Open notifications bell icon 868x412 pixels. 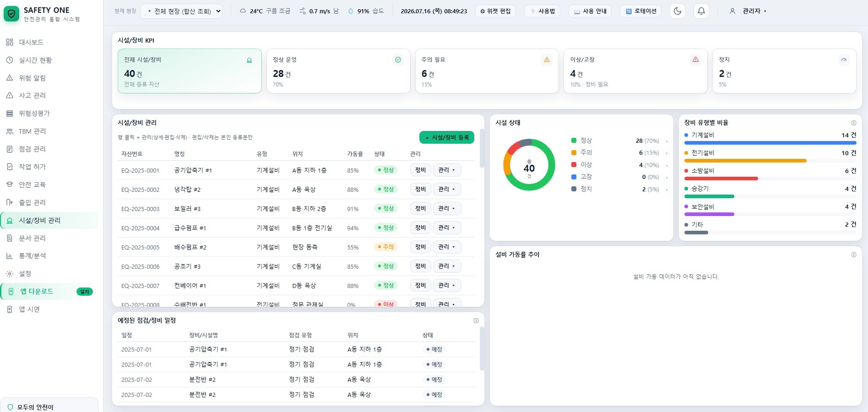(701, 11)
